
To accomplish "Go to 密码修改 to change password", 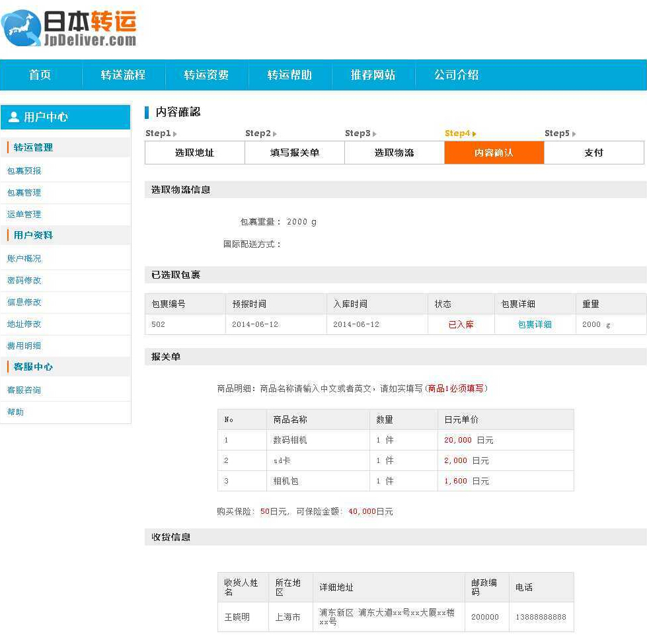I will click(x=24, y=280).
